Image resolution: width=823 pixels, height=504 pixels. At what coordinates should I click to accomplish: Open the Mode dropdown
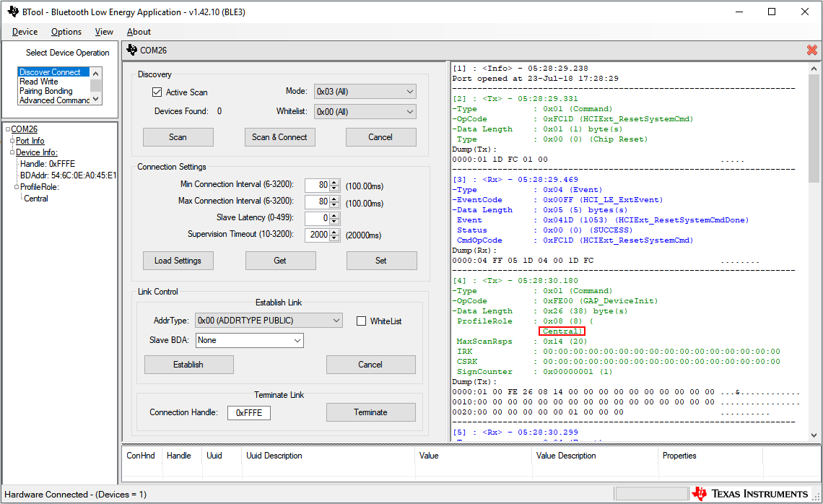(x=365, y=92)
